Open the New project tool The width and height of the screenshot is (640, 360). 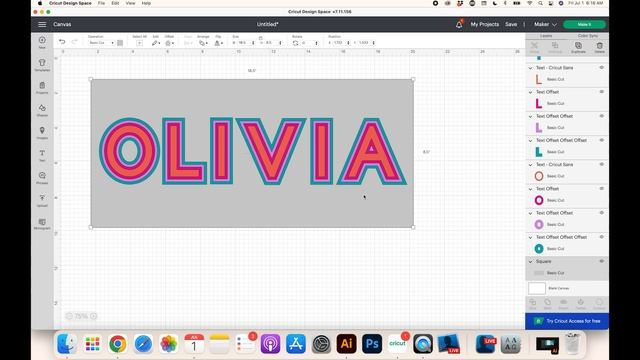click(42, 42)
